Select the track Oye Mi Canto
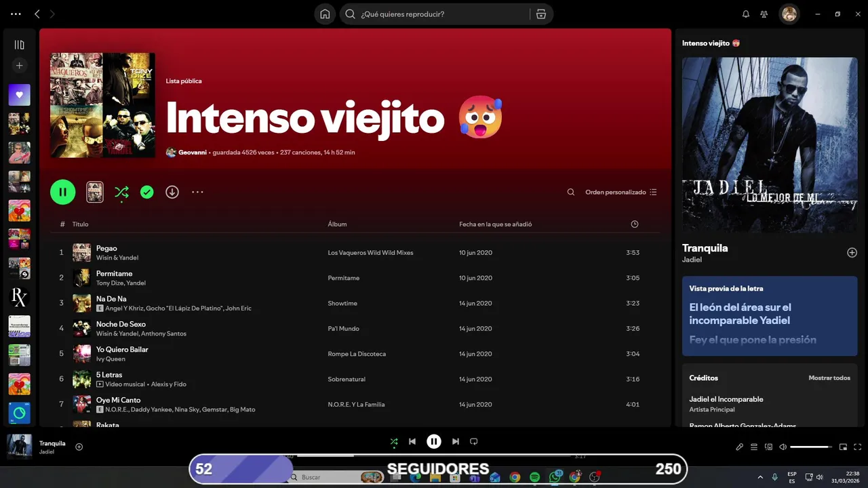The width and height of the screenshot is (868, 488). tap(118, 400)
